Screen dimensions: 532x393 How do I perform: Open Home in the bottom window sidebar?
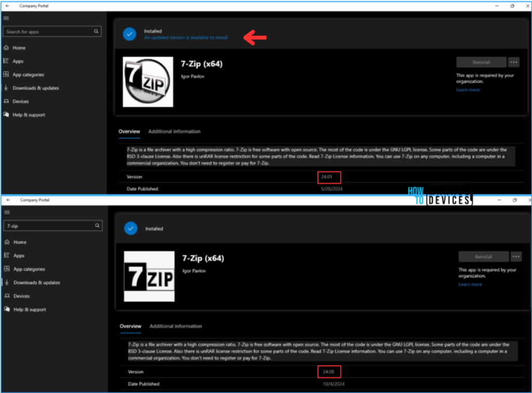pyautogui.click(x=20, y=242)
